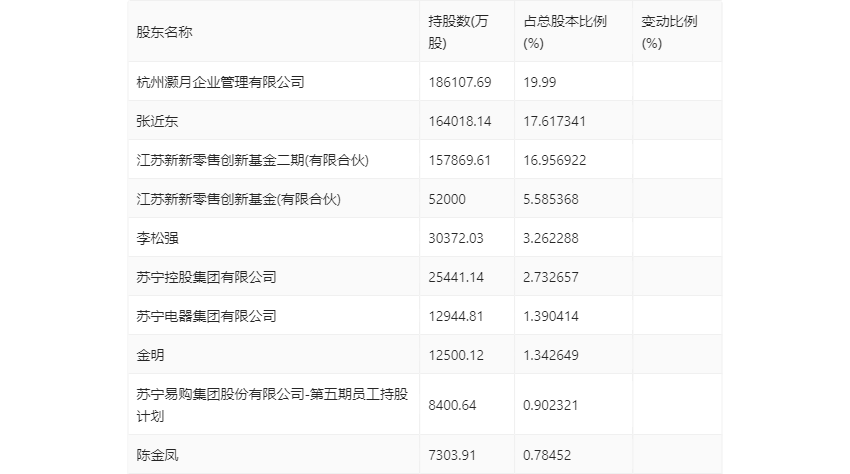
Task: Select the percentage 0.78452
Action: coord(547,455)
